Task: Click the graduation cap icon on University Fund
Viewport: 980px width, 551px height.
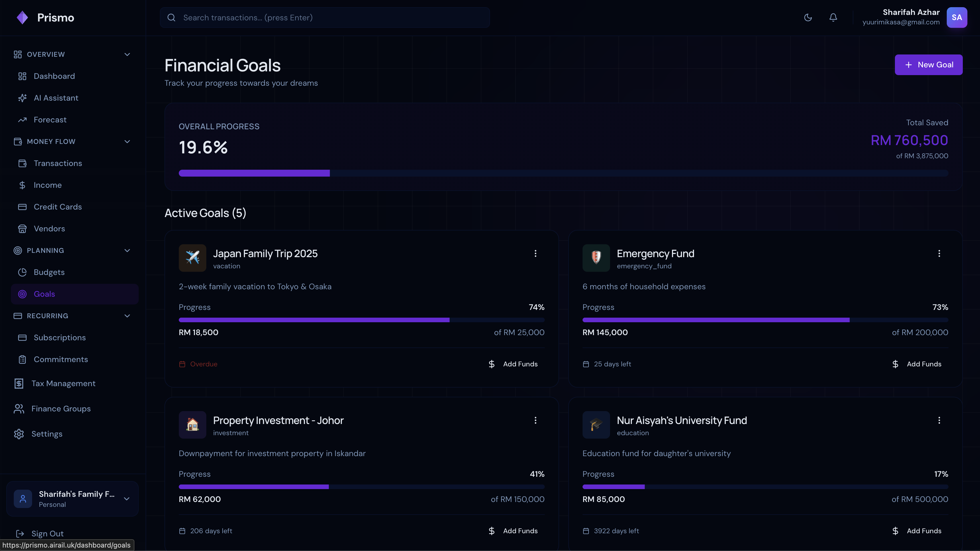Action: click(596, 425)
